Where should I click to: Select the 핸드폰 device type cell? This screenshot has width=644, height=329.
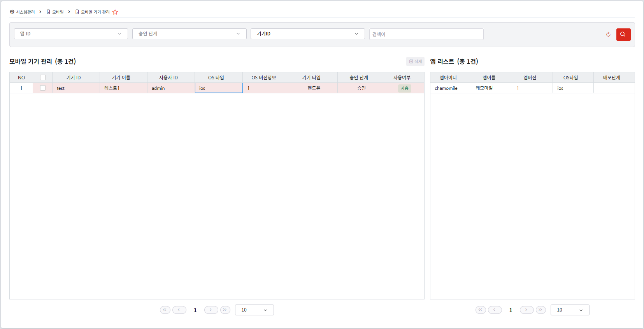314,88
